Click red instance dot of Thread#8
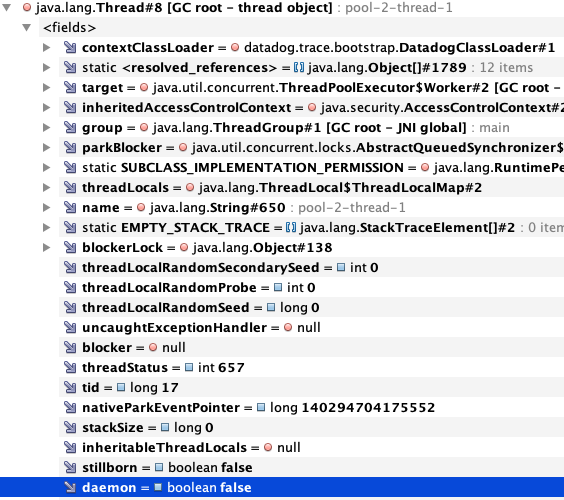564x500 pixels. click(x=27, y=8)
